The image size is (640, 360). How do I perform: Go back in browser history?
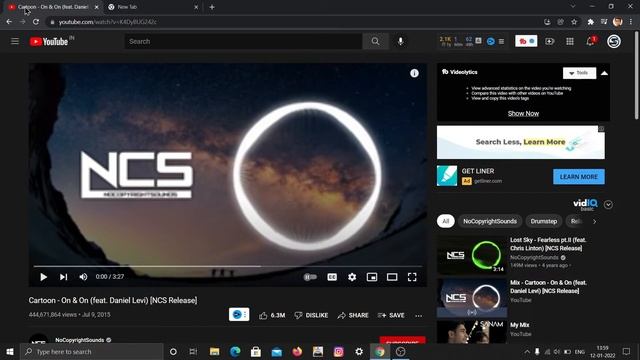(9, 22)
